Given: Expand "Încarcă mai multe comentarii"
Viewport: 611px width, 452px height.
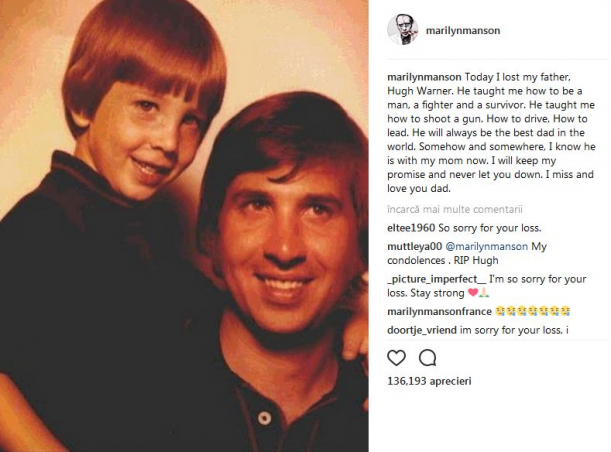Looking at the screenshot, I should click(x=448, y=208).
